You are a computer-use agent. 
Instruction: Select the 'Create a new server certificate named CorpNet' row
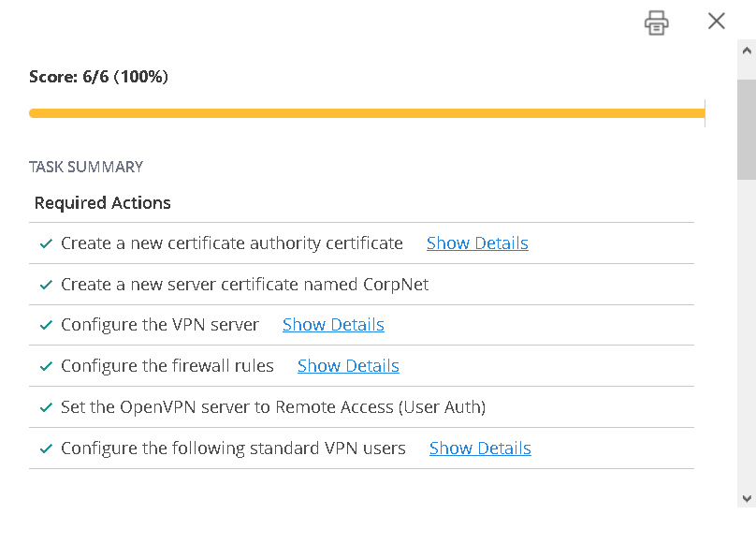click(245, 285)
